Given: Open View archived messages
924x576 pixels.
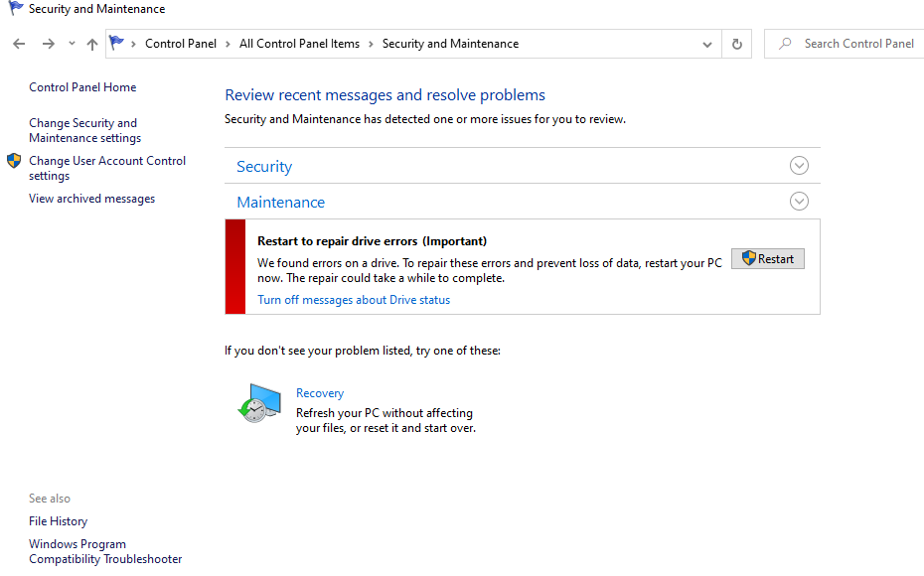Looking at the screenshot, I should coord(92,199).
